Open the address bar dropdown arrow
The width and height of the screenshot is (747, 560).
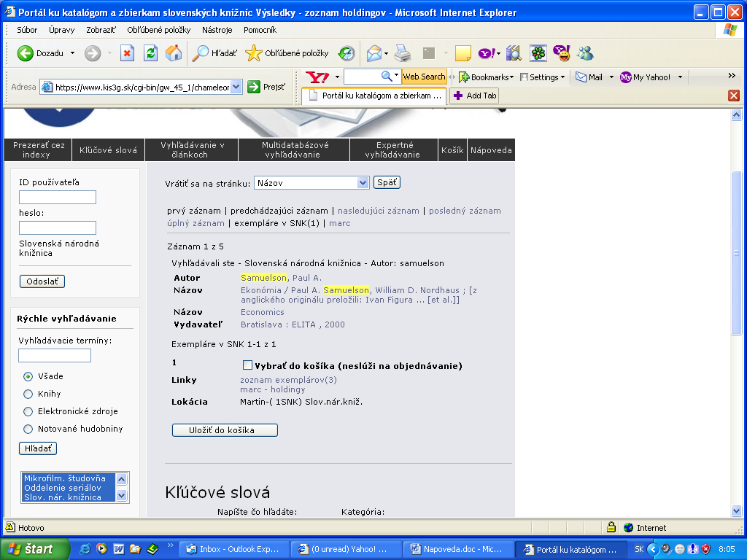point(236,87)
